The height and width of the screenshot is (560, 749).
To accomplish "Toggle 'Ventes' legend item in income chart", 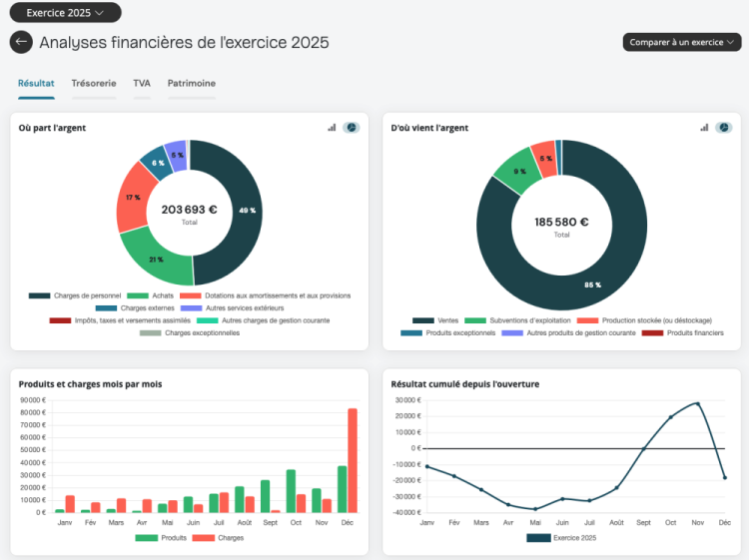I will [435, 320].
